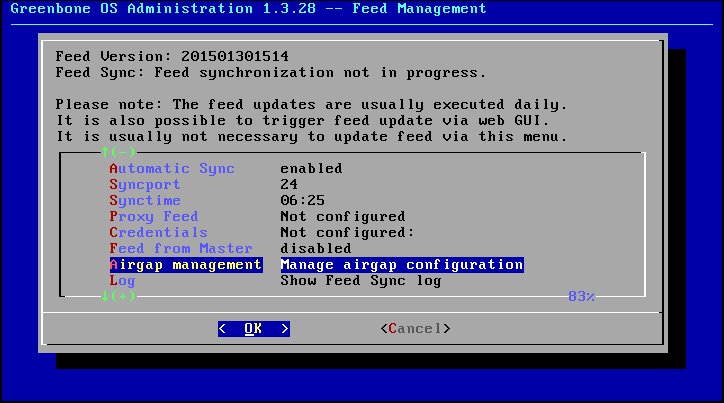Click the OK button
This screenshot has width=724, height=403.
(x=253, y=329)
